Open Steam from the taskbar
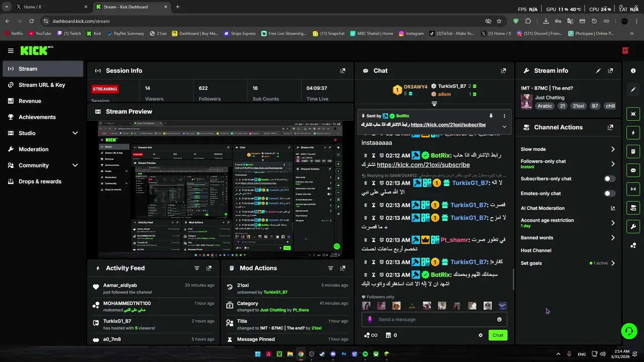This screenshot has width=644, height=362. click(x=322, y=354)
